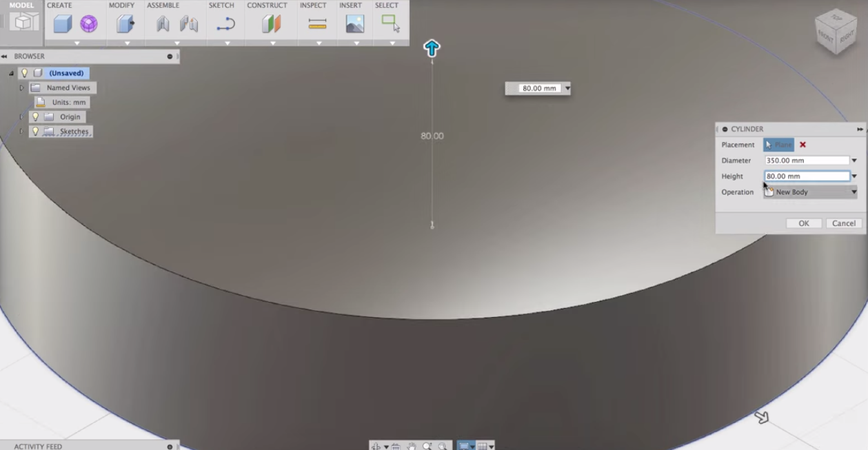Screen dimensions: 868x450
Task: Activate the Pan tool in navigation bar
Action: coord(412,446)
